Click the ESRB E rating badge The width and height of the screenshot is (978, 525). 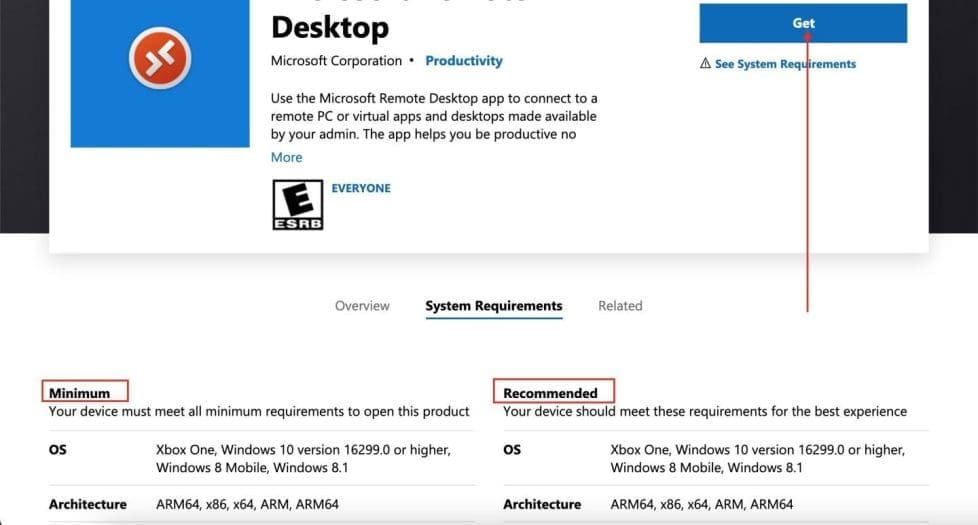[298, 205]
